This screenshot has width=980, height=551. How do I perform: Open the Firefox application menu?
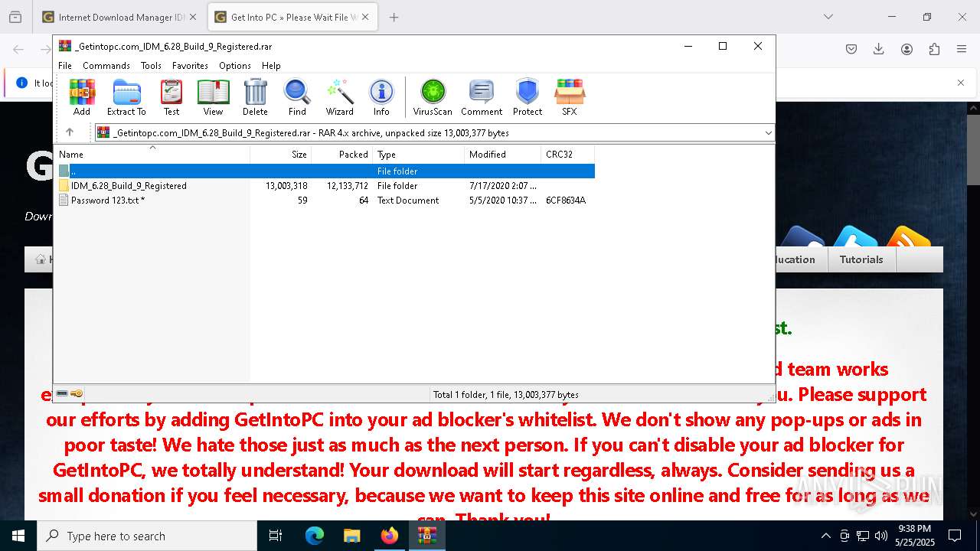click(962, 49)
